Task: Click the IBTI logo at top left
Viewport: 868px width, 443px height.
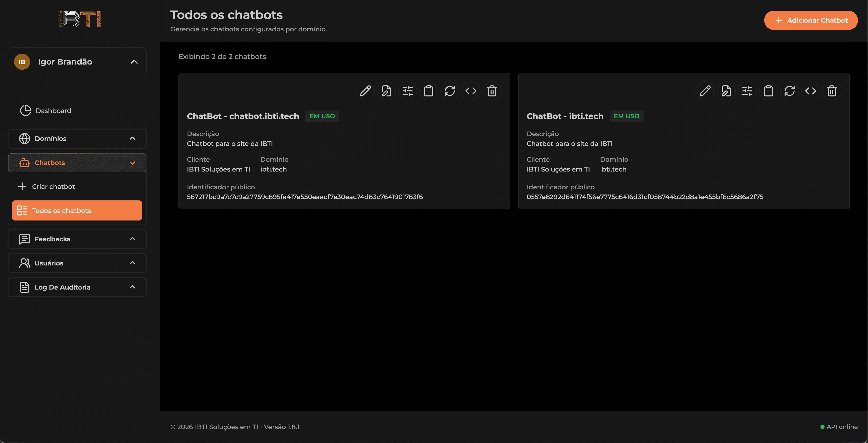Action: click(79, 19)
